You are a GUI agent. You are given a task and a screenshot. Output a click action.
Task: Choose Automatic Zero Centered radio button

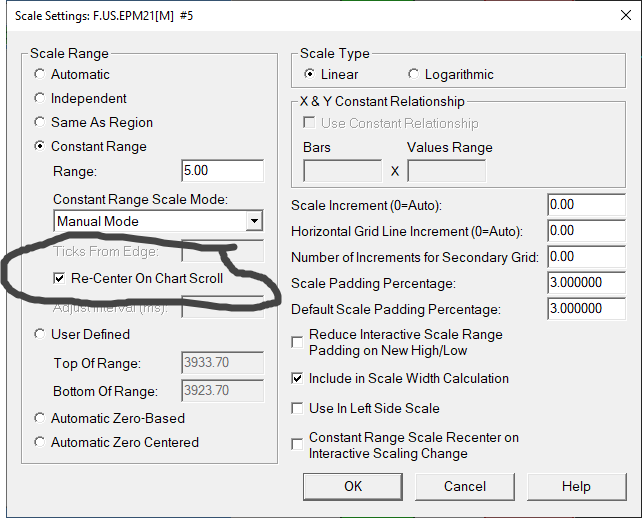tap(40, 442)
